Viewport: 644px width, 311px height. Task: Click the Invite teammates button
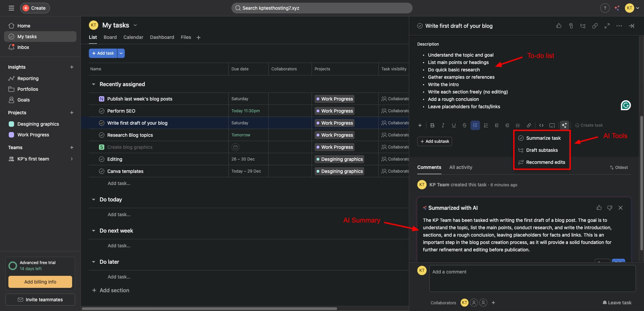[40, 300]
